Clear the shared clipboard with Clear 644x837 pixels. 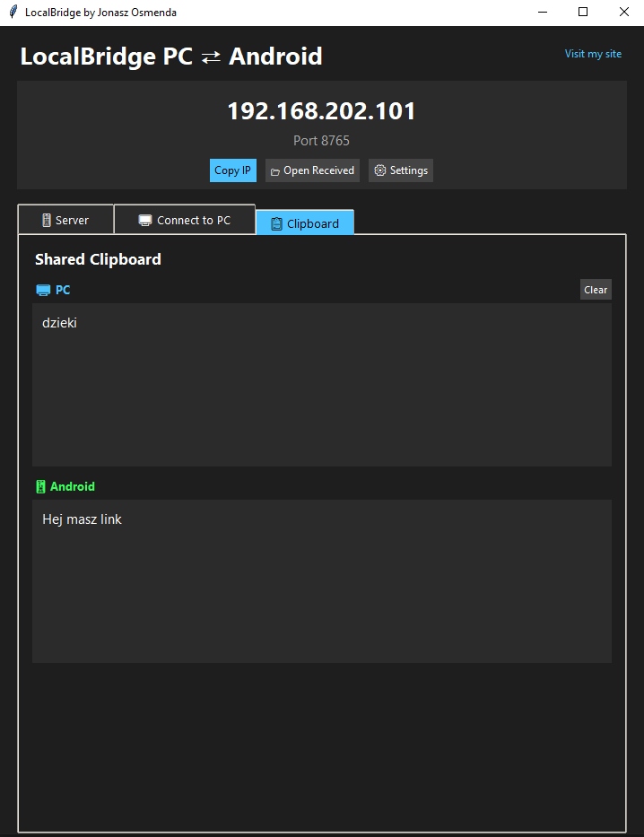pos(596,290)
